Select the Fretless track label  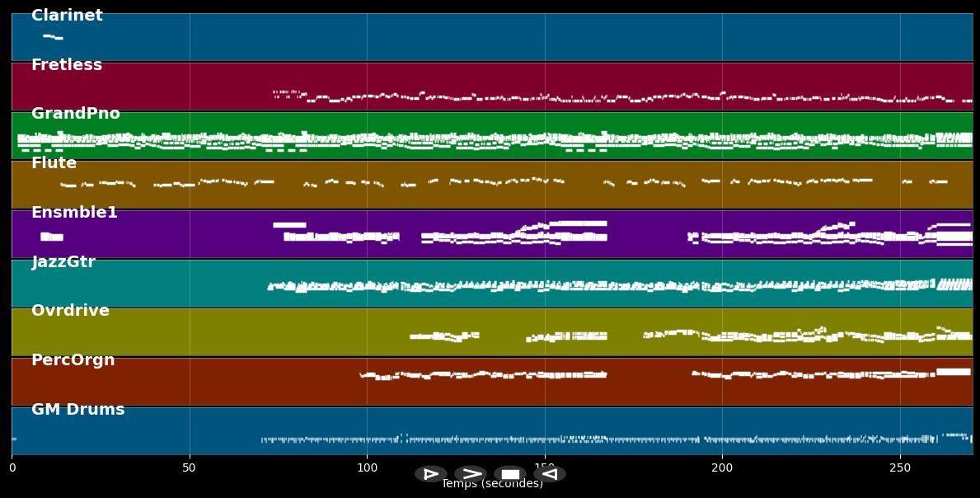pyautogui.click(x=67, y=65)
